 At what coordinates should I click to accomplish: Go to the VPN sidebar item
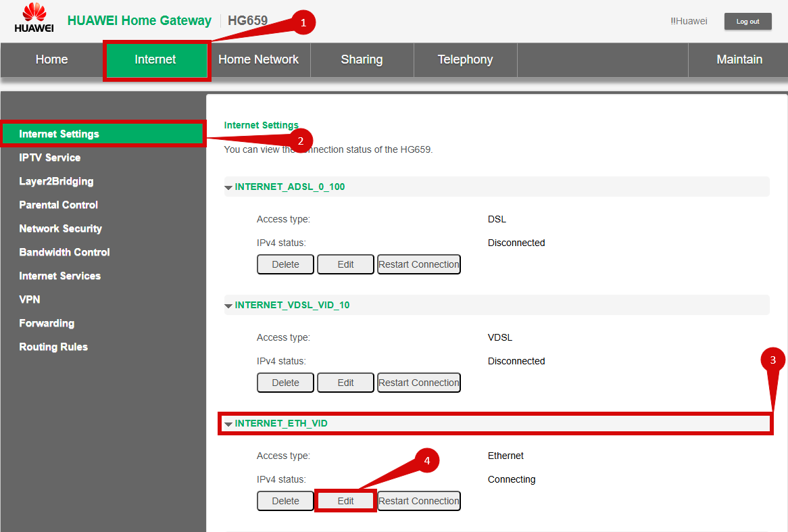point(29,299)
